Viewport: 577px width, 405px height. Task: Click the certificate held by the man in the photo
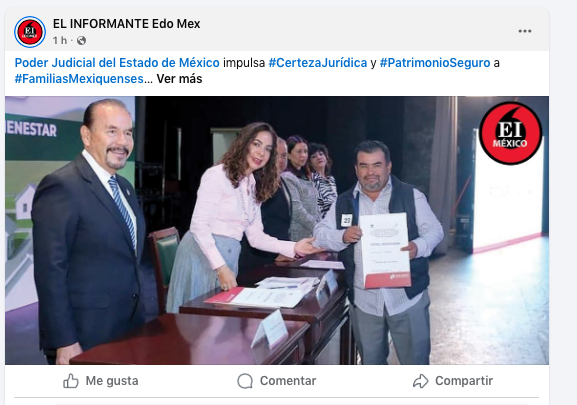click(384, 250)
